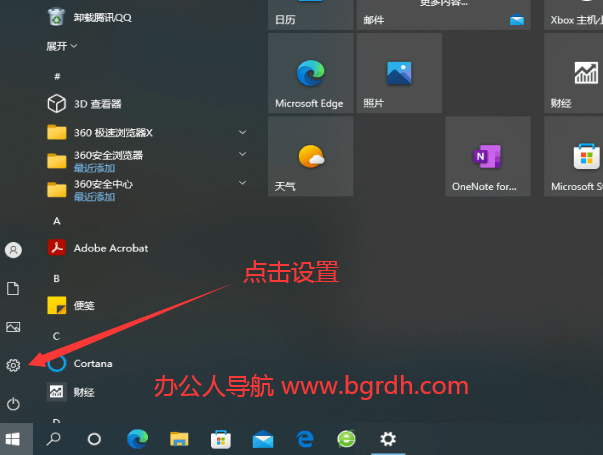
Task: Click the A letter header
Action: click(x=57, y=221)
